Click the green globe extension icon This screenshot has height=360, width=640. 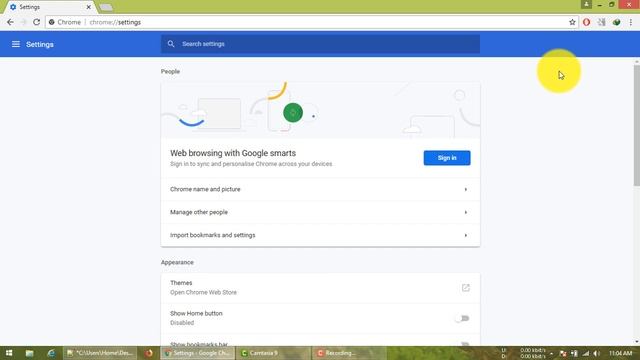coord(616,22)
